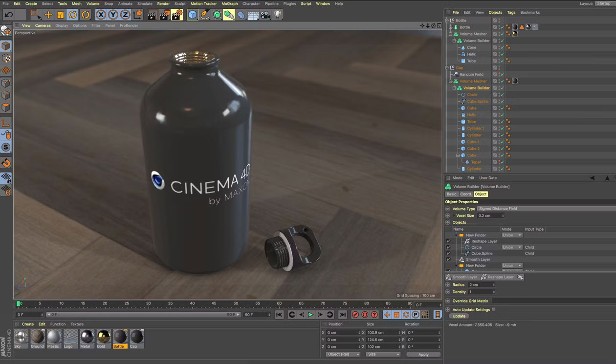
Task: Open the Object (Rel) coordinate dropdown
Action: (343, 354)
